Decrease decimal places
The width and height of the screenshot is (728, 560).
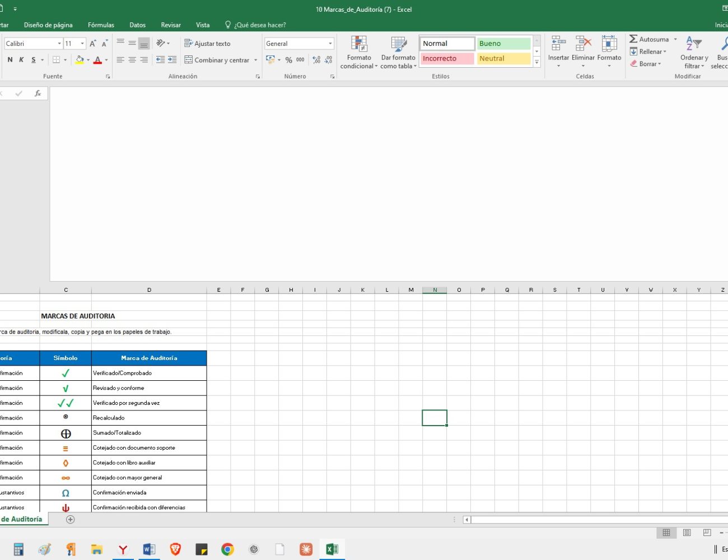[x=328, y=60]
